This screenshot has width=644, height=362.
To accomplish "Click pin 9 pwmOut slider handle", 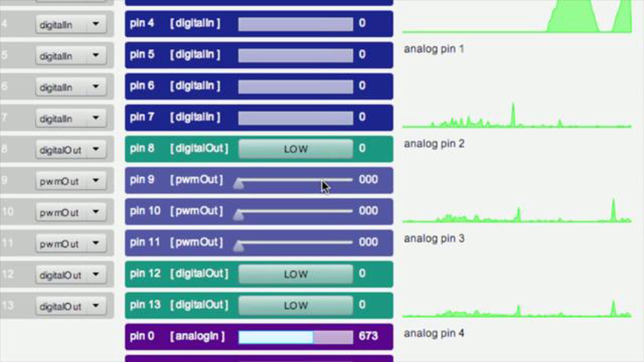I will pyautogui.click(x=239, y=184).
